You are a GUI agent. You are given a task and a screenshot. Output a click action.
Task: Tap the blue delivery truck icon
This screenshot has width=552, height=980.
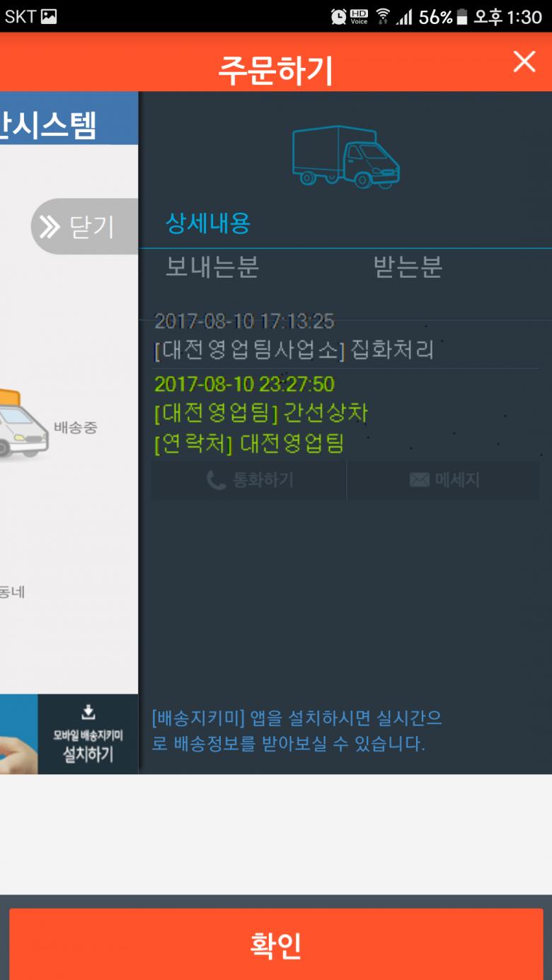[x=346, y=157]
